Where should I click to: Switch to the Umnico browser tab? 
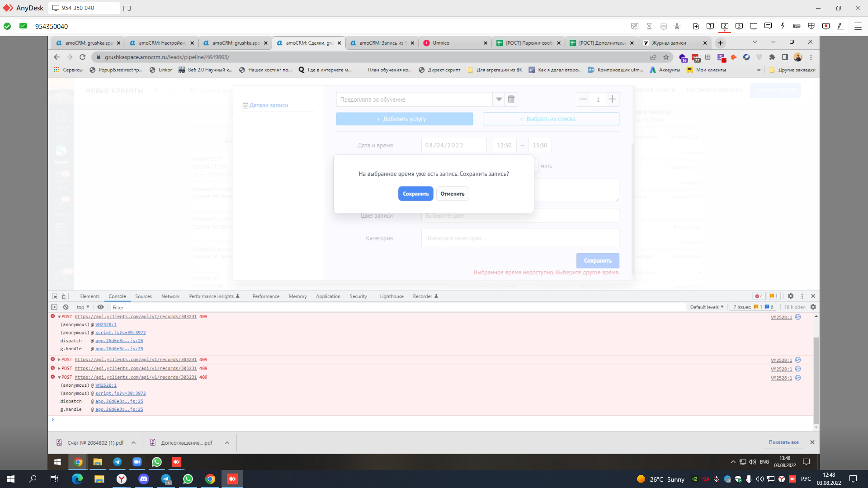(x=455, y=43)
